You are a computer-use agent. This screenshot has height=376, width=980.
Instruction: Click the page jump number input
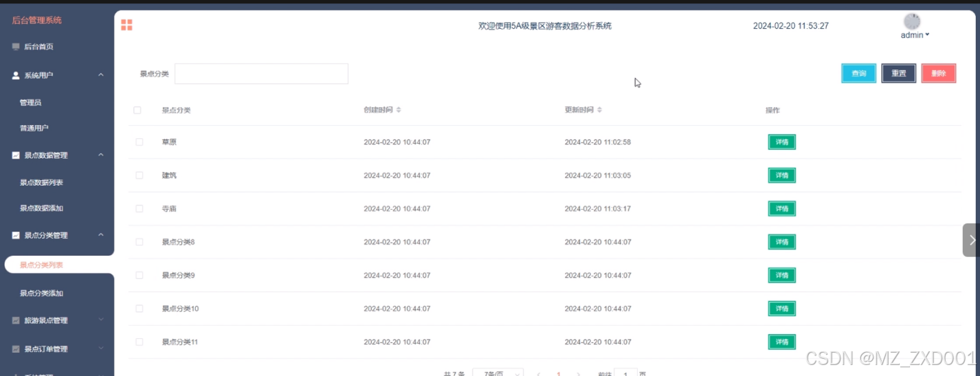(625, 373)
